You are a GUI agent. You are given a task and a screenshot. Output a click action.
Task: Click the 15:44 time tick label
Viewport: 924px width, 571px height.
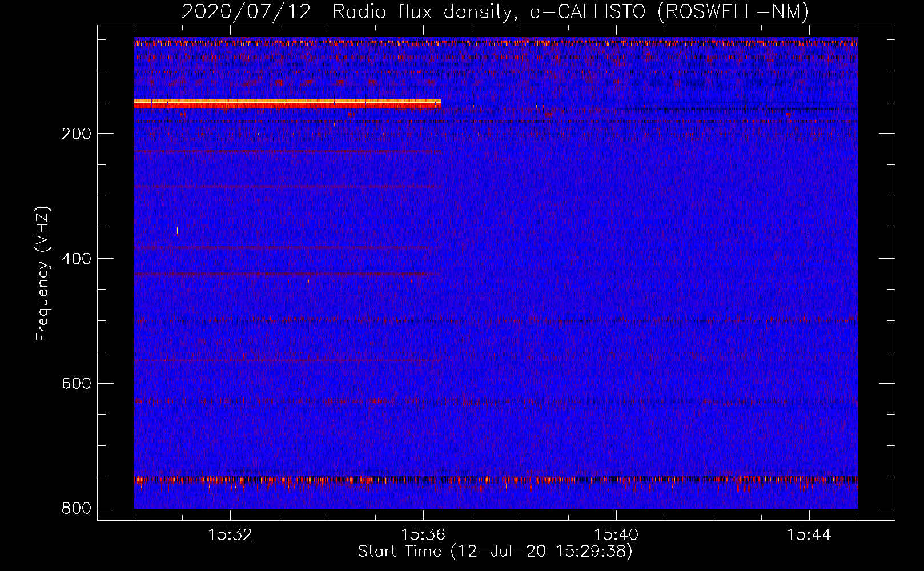click(x=809, y=535)
